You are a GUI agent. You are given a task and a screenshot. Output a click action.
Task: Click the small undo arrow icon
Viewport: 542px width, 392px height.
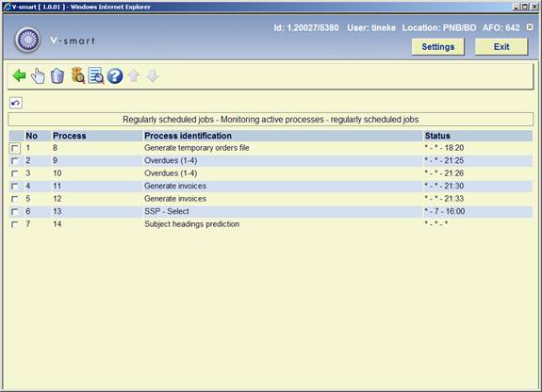(x=16, y=103)
